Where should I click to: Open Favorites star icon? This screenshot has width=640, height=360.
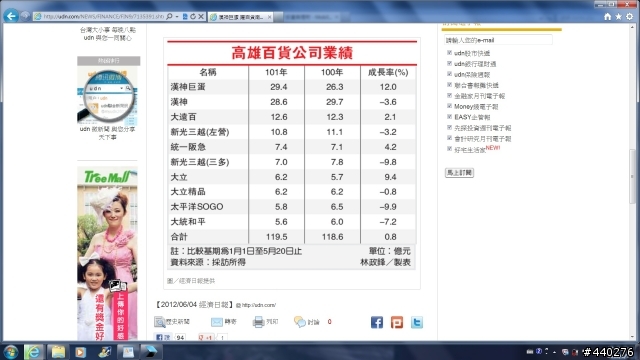point(618,16)
